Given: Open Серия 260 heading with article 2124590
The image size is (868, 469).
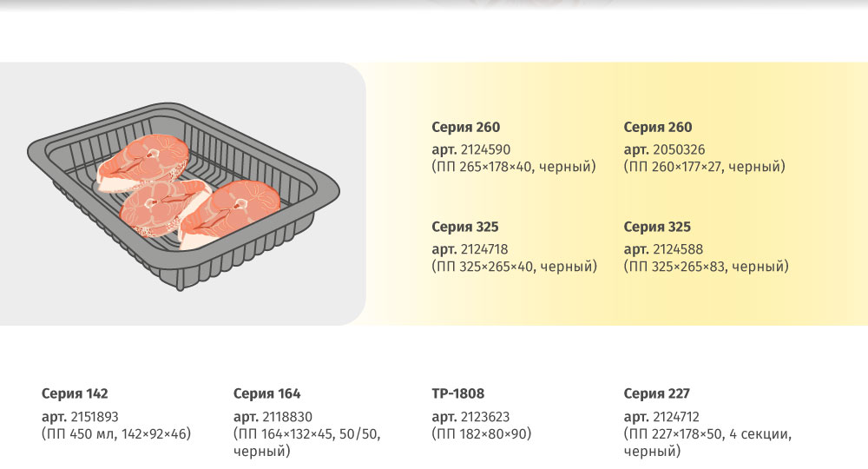Looking at the screenshot, I should pos(465,128).
